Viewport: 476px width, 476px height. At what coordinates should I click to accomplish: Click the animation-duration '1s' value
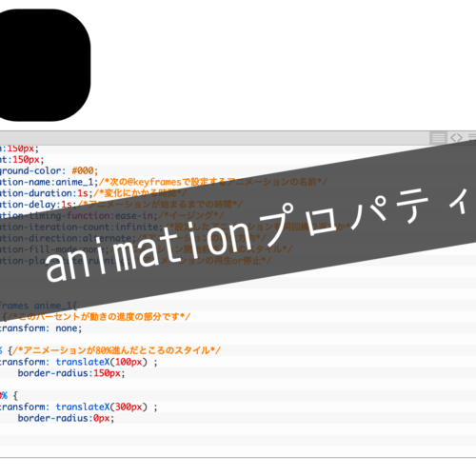(x=83, y=193)
